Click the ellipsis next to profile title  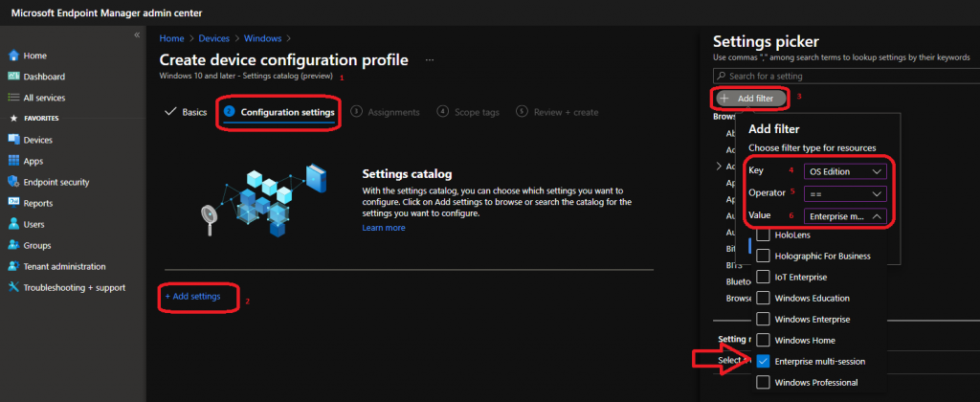[x=430, y=60]
